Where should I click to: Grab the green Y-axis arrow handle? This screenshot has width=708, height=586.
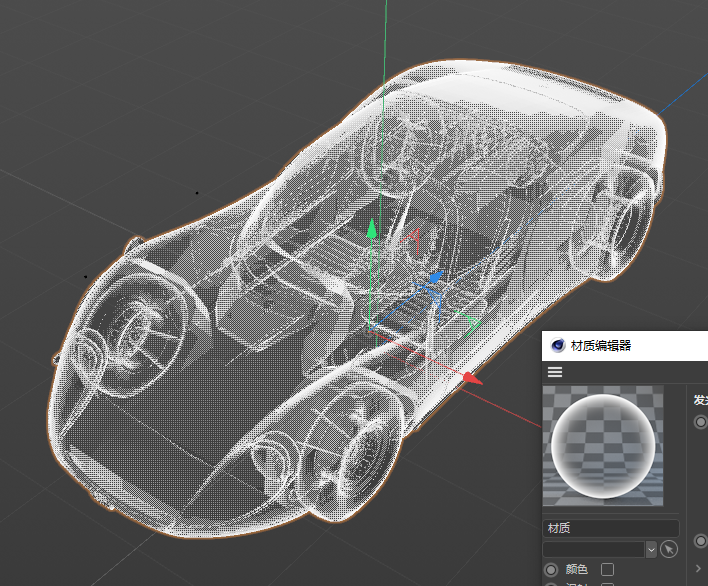pyautogui.click(x=372, y=228)
